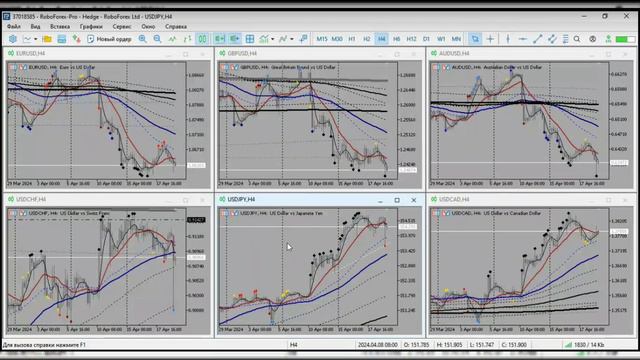Select the equidistant channel tool
The image size is (640, 360).
(x=552, y=39)
